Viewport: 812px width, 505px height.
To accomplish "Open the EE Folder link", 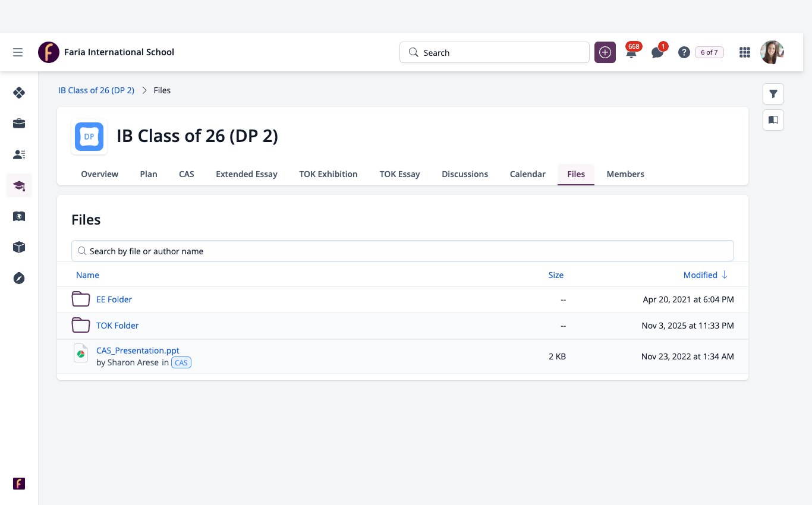I will [114, 299].
